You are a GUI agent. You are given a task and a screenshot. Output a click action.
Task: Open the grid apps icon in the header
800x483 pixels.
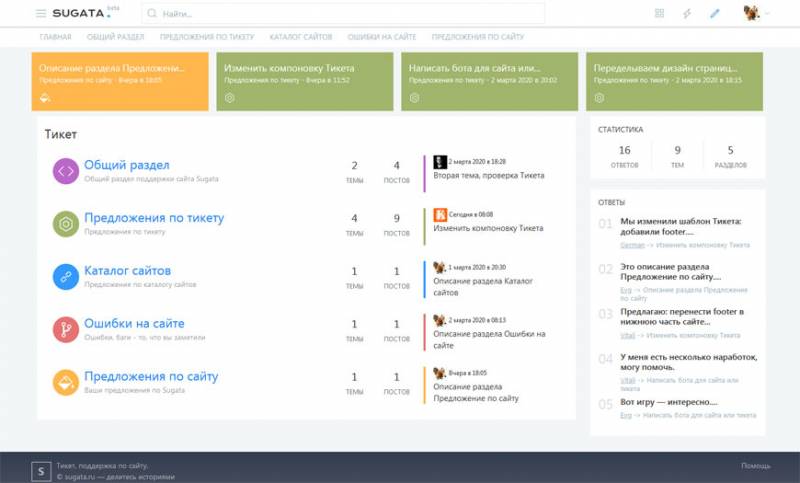point(659,13)
